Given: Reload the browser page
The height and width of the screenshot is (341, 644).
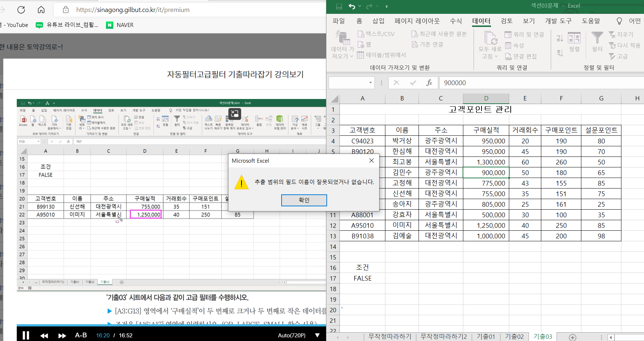Looking at the screenshot, I should click(x=21, y=10).
